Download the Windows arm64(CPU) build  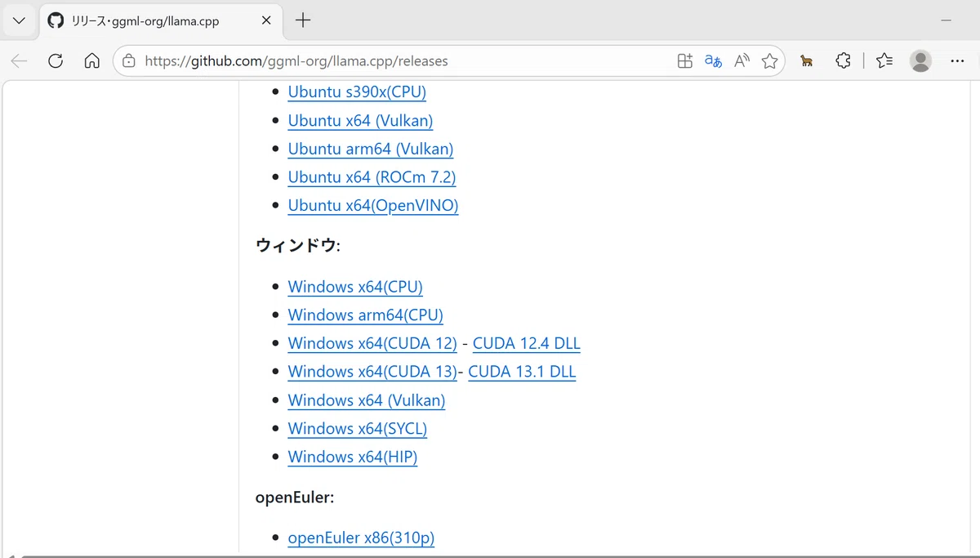366,315
